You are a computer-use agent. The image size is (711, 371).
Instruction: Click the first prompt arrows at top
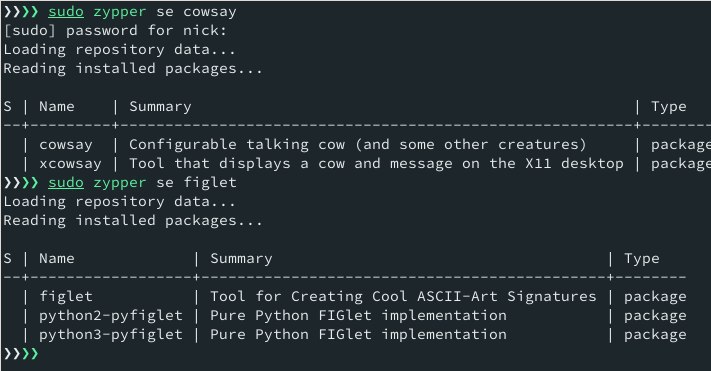click(21, 12)
